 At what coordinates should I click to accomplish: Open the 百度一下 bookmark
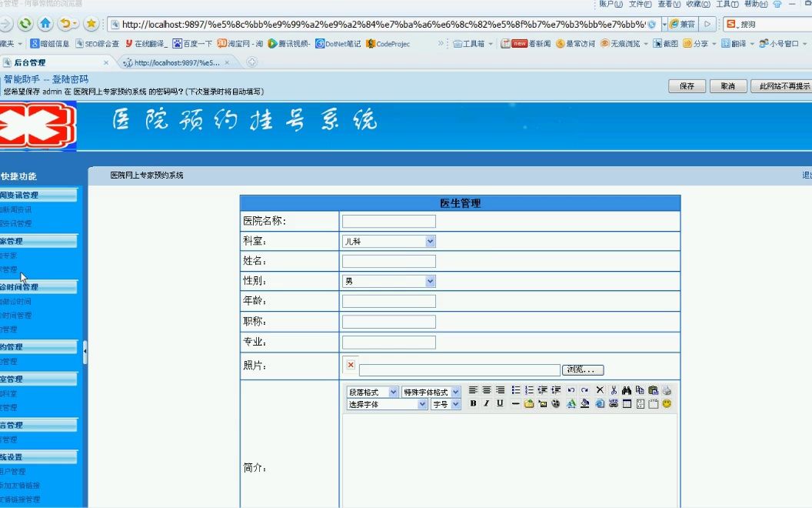193,44
